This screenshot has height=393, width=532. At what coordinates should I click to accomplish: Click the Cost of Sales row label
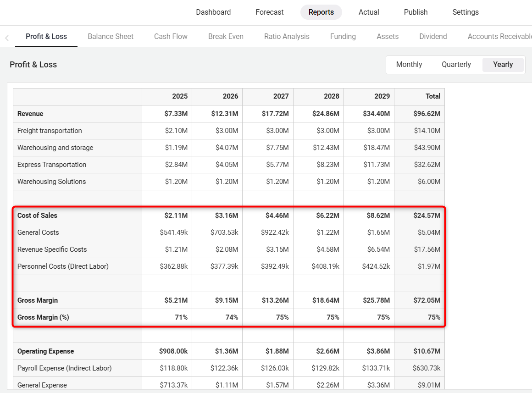(38, 216)
